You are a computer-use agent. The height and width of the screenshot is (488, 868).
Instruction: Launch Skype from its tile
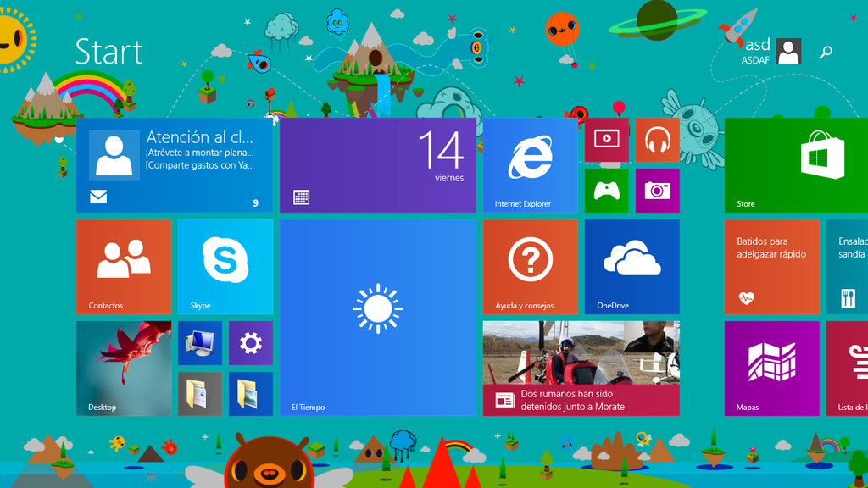pyautogui.click(x=225, y=267)
